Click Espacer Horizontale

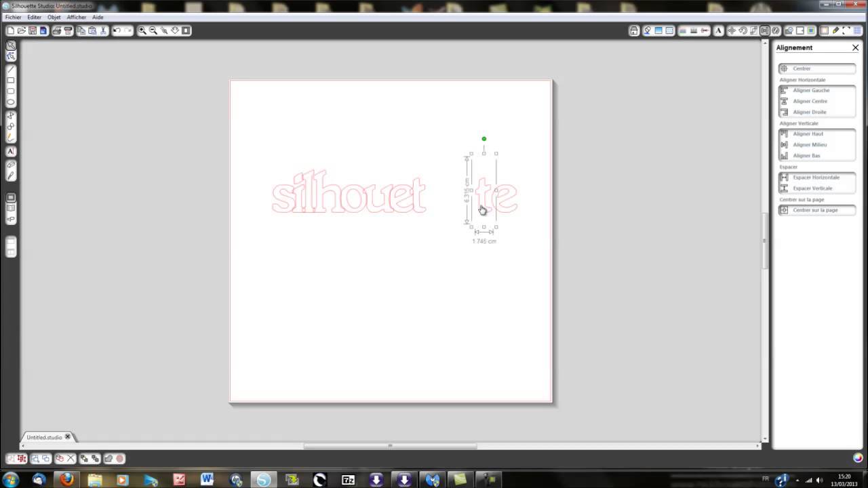pyautogui.click(x=817, y=177)
